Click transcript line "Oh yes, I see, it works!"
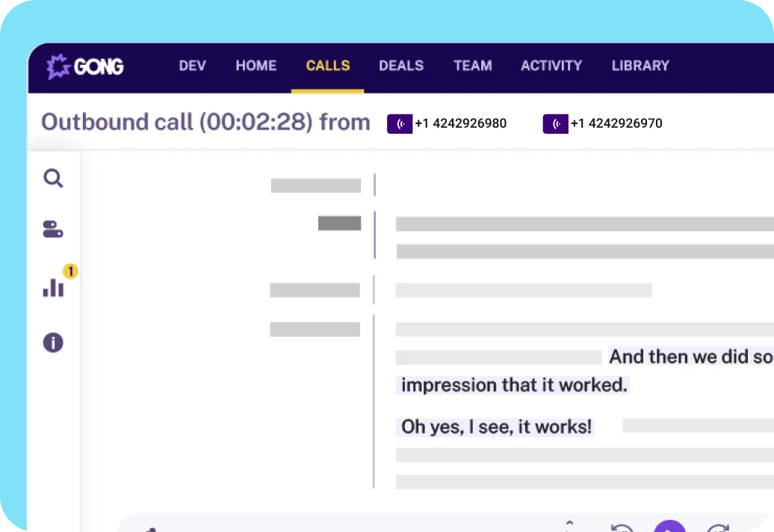The height and width of the screenshot is (532, 774). [496, 427]
